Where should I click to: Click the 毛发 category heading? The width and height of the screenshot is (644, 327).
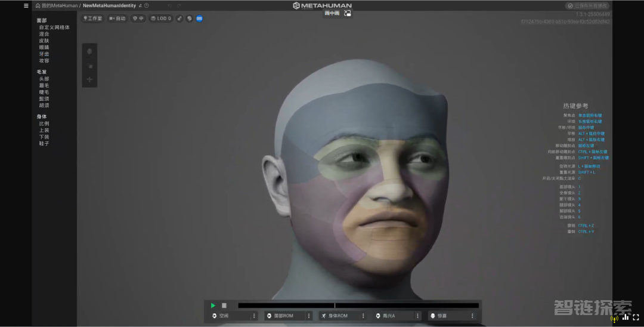click(x=42, y=72)
